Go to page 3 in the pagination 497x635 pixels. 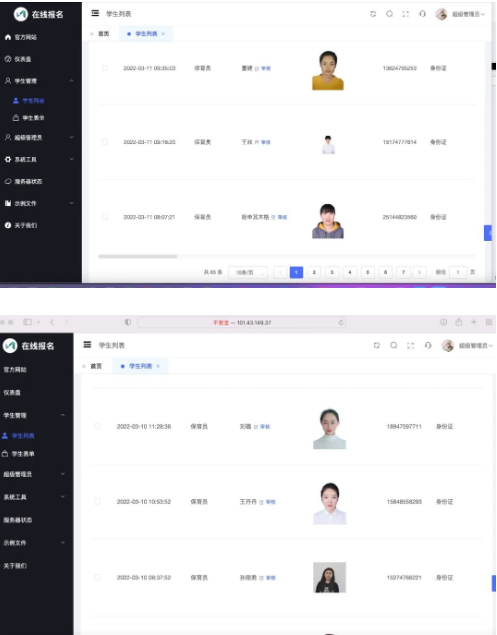(x=332, y=273)
